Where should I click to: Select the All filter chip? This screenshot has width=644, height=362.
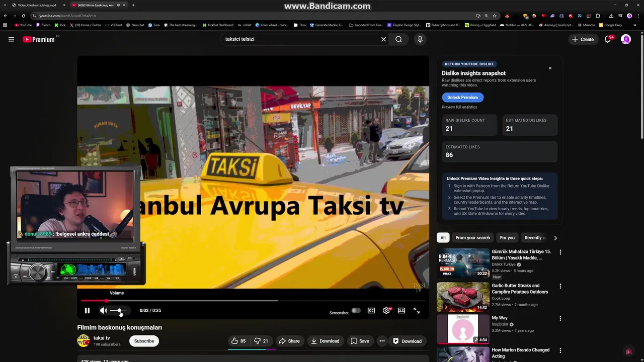(443, 238)
